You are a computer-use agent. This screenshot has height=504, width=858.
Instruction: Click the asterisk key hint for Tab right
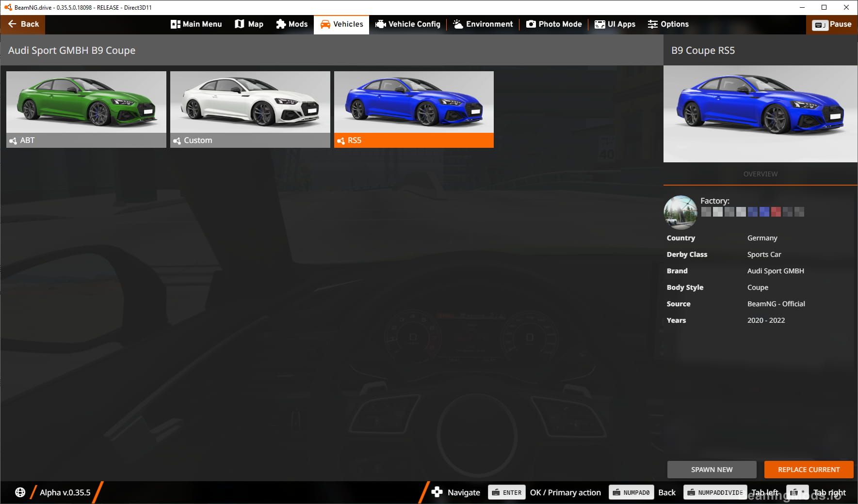797,492
